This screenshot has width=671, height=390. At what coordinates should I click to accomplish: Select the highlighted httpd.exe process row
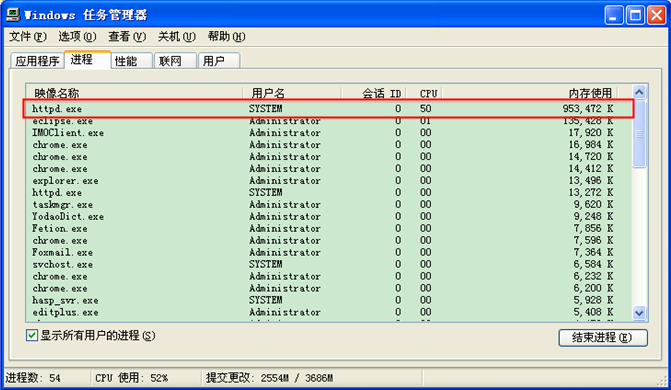click(x=328, y=109)
